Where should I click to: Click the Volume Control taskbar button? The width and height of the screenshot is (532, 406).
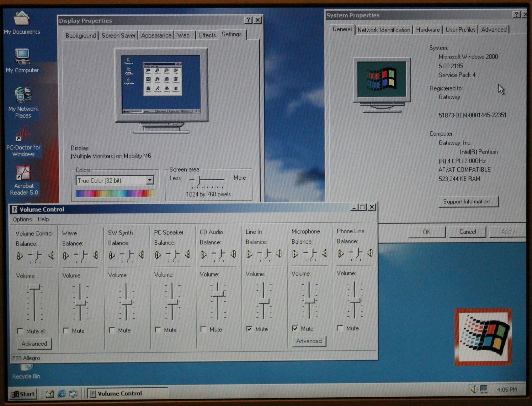(x=127, y=393)
